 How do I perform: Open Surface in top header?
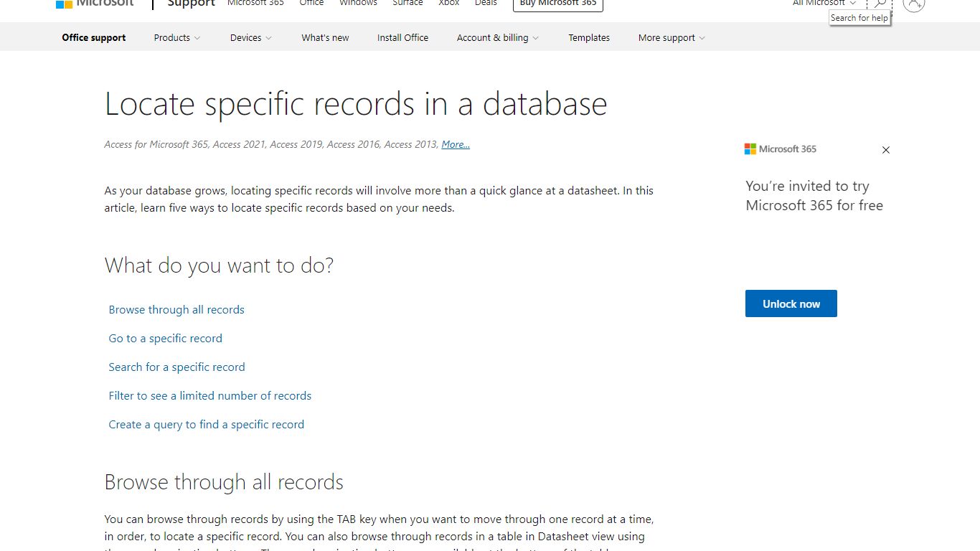click(x=407, y=4)
